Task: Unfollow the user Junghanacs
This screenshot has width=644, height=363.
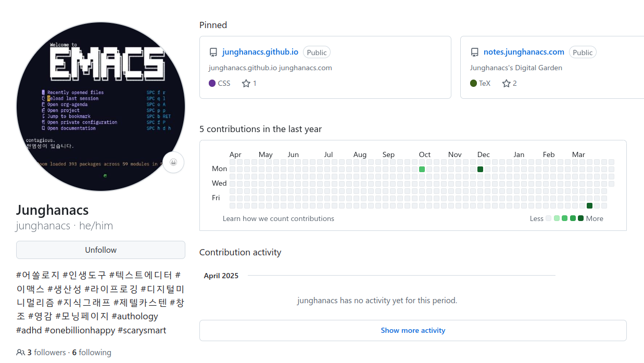Action: (x=100, y=250)
